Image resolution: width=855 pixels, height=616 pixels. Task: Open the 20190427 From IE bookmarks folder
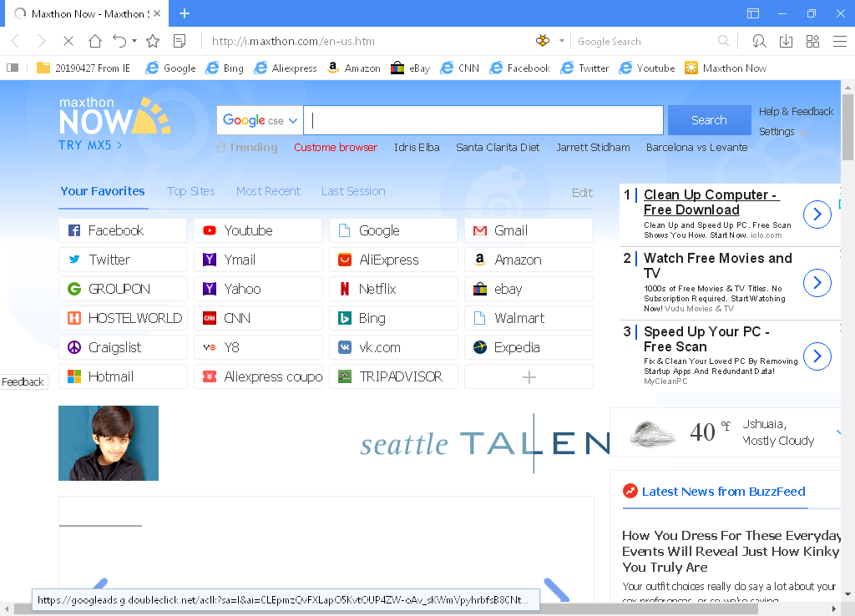[83, 68]
